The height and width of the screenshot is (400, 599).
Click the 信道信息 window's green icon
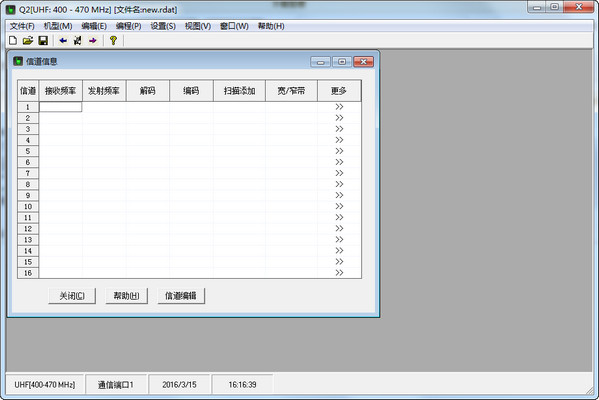18,61
